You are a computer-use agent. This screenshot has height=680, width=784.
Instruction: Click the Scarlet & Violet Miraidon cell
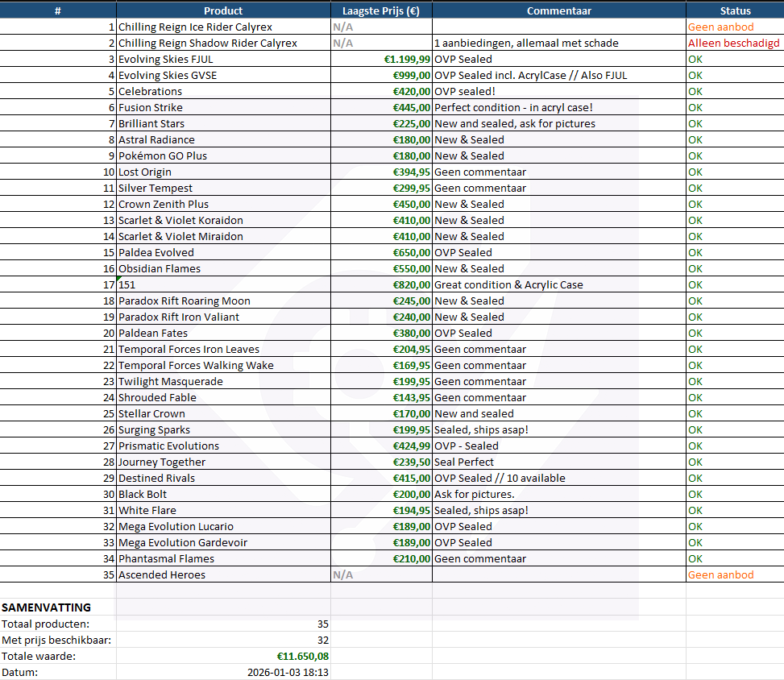pos(223,237)
